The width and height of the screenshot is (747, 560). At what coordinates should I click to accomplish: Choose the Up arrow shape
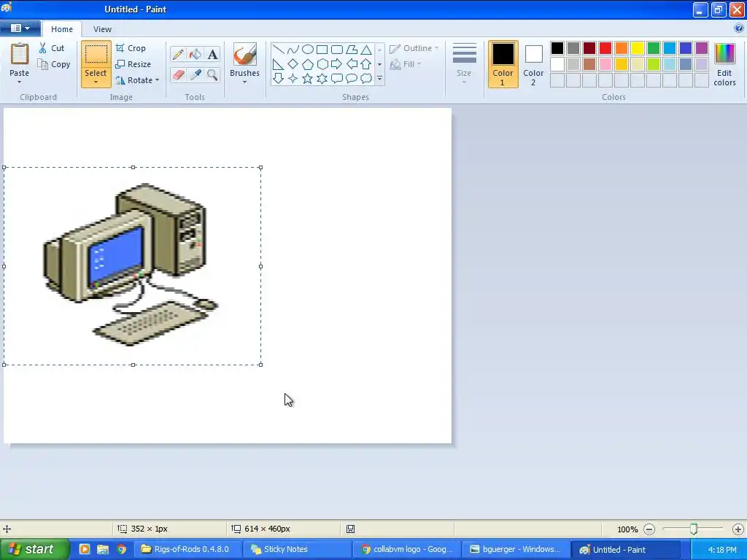(366, 64)
